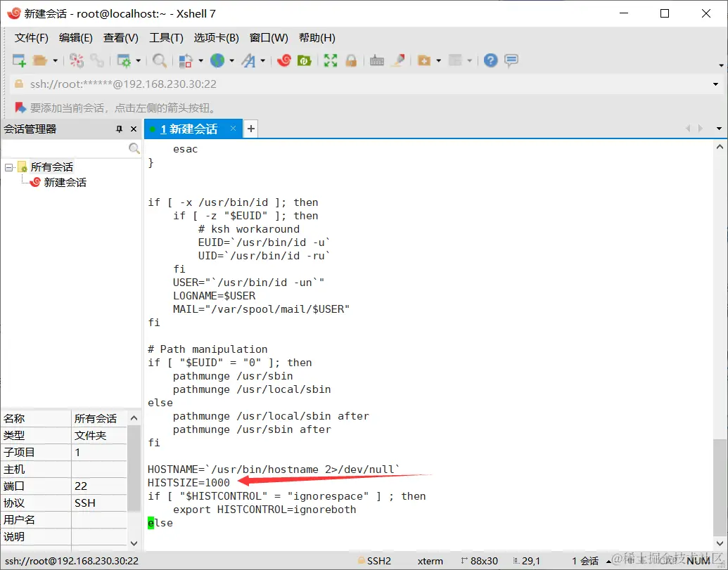The height and width of the screenshot is (570, 728).
Task: Click the Disconnect toolbar icon
Action: point(77,60)
